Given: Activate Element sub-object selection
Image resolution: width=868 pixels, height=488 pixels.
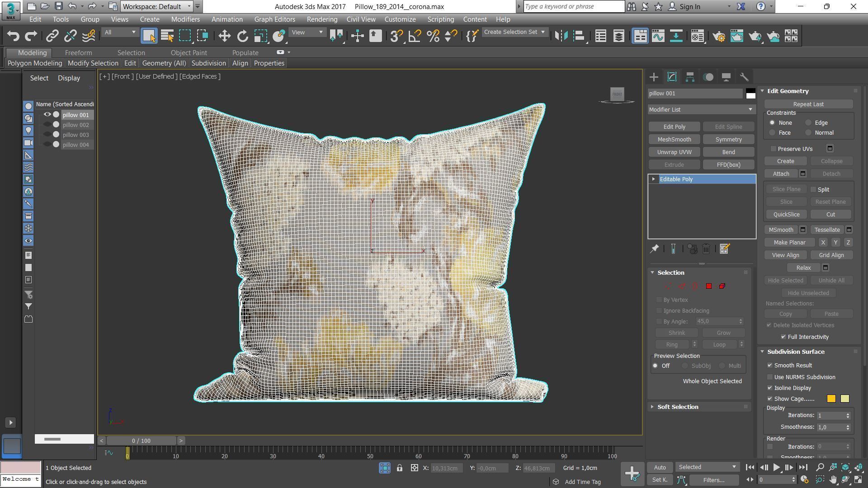Looking at the screenshot, I should pyautogui.click(x=722, y=286).
